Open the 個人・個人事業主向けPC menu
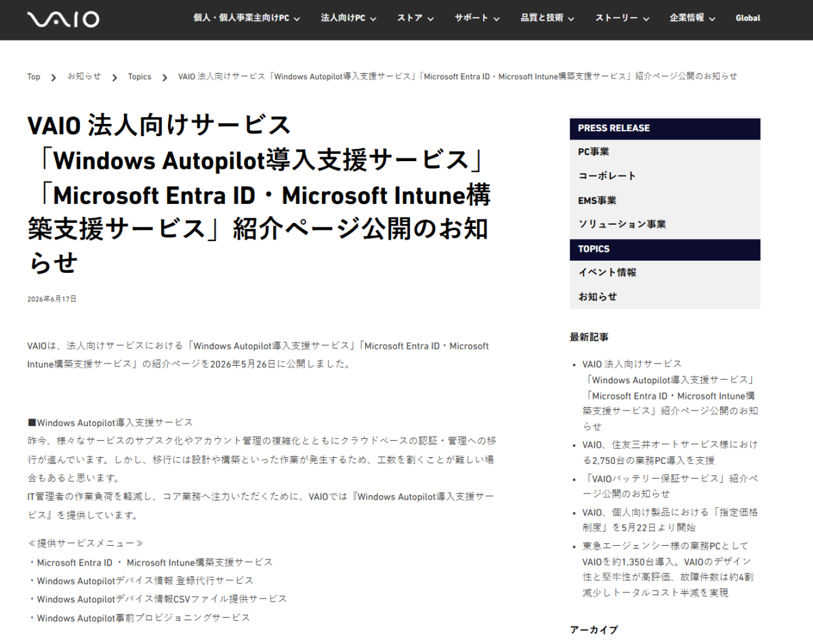 [x=247, y=18]
